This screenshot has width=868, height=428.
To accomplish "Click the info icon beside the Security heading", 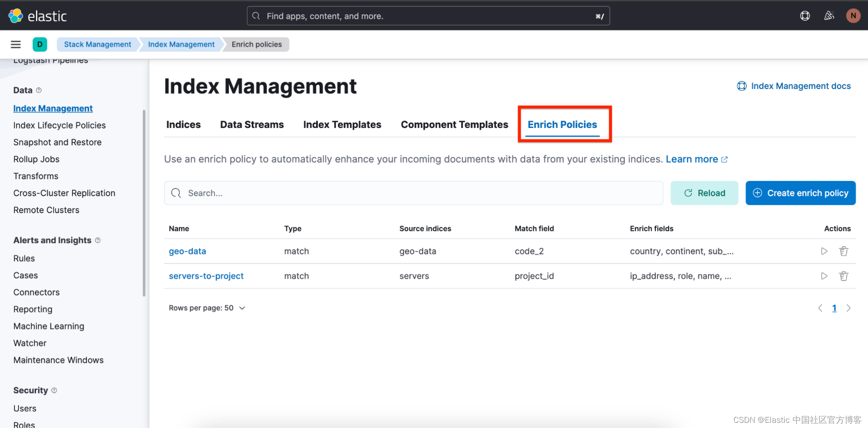I will (x=54, y=390).
